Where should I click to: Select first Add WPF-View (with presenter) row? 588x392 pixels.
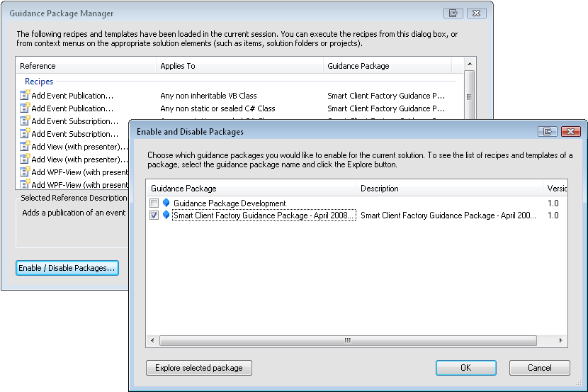[79, 172]
